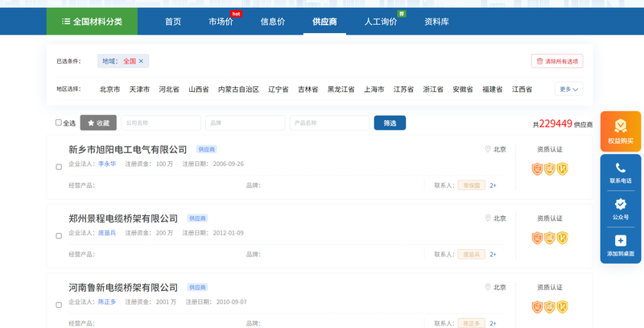Go to the 首页 tab
The height and width of the screenshot is (328, 644).
(x=173, y=22)
